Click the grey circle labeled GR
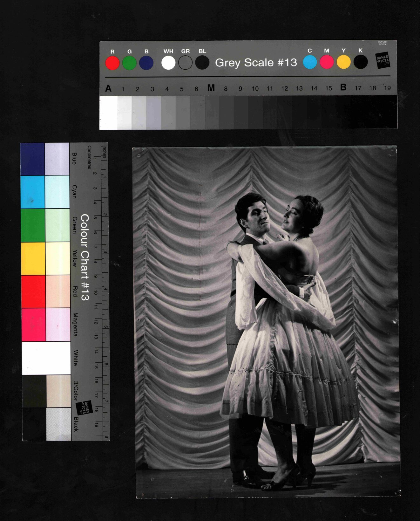 click(185, 63)
